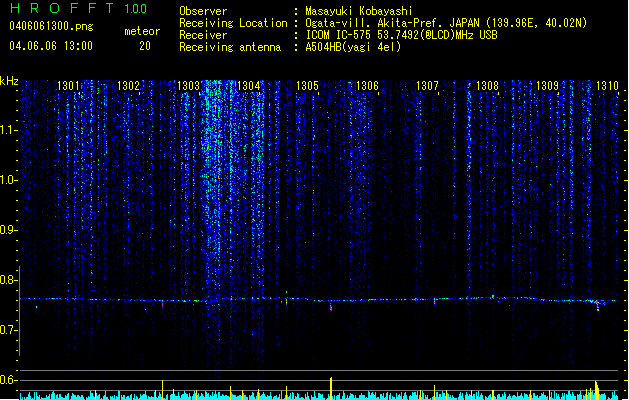
Task: Click the kHz axis label
Action: point(9,81)
